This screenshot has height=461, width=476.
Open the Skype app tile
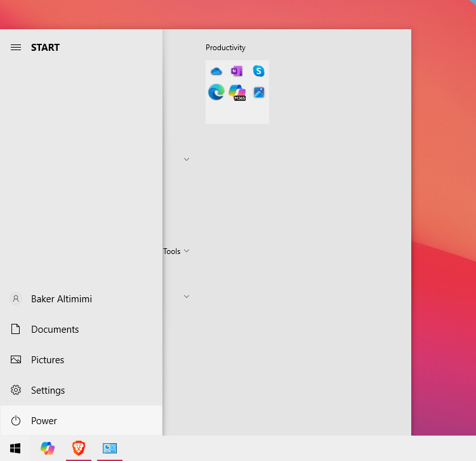click(x=258, y=71)
